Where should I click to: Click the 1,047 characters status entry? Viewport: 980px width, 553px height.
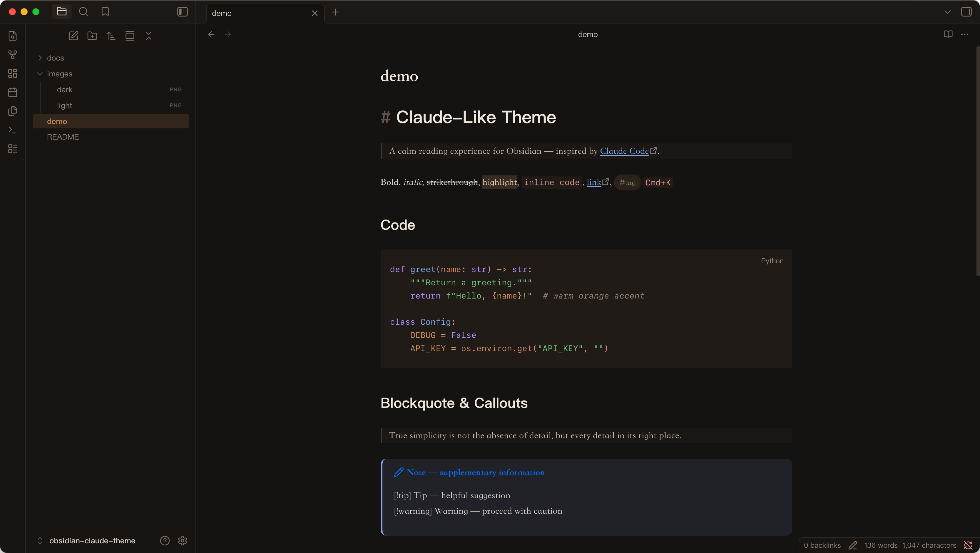(x=929, y=545)
